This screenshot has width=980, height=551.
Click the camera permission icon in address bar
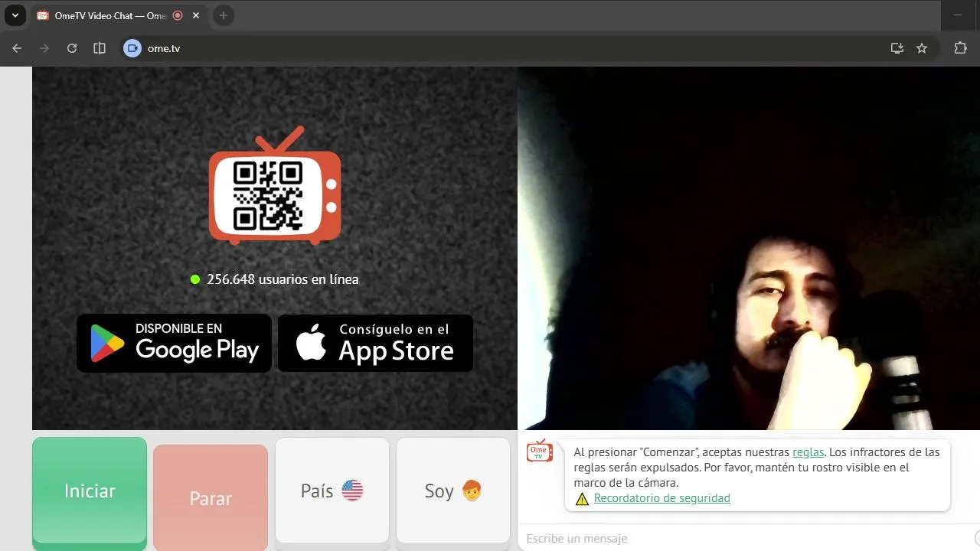click(132, 48)
